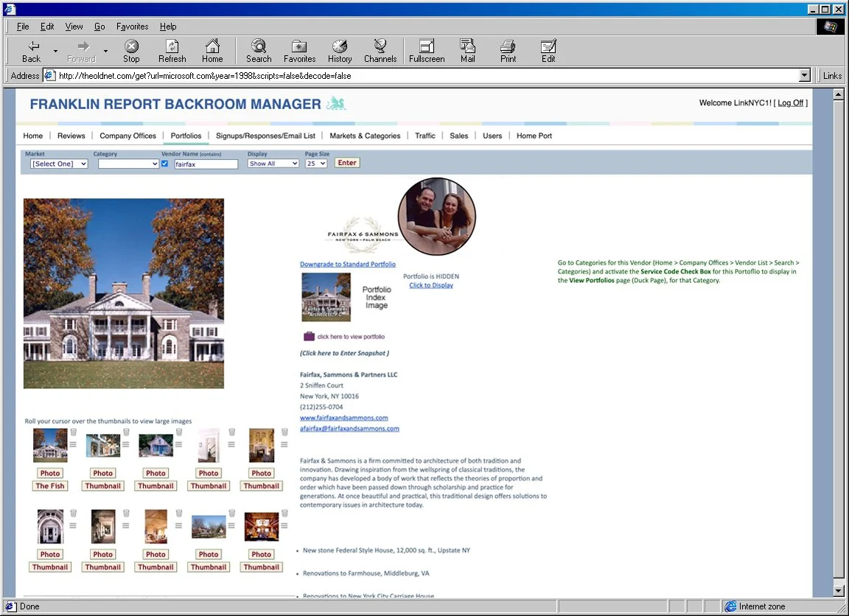Click 'Click here to Enter Snapshot' text
Viewport: 849px width, 616px height.
[344, 353]
